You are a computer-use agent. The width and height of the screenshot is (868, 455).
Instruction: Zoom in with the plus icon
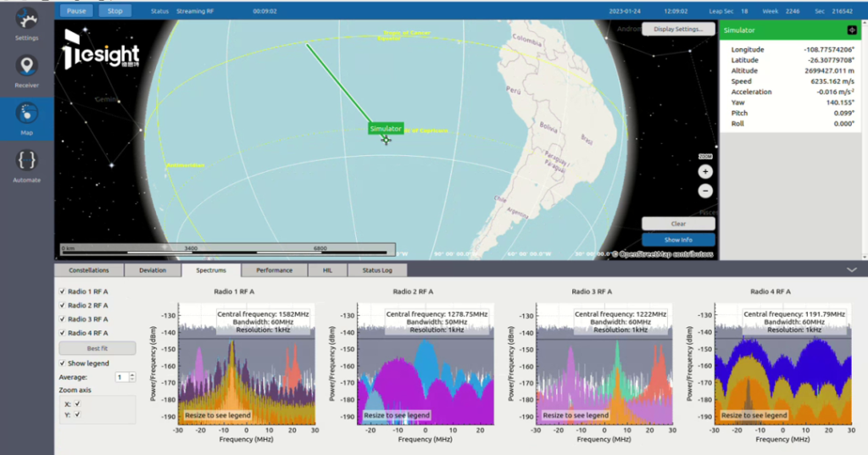[705, 172]
